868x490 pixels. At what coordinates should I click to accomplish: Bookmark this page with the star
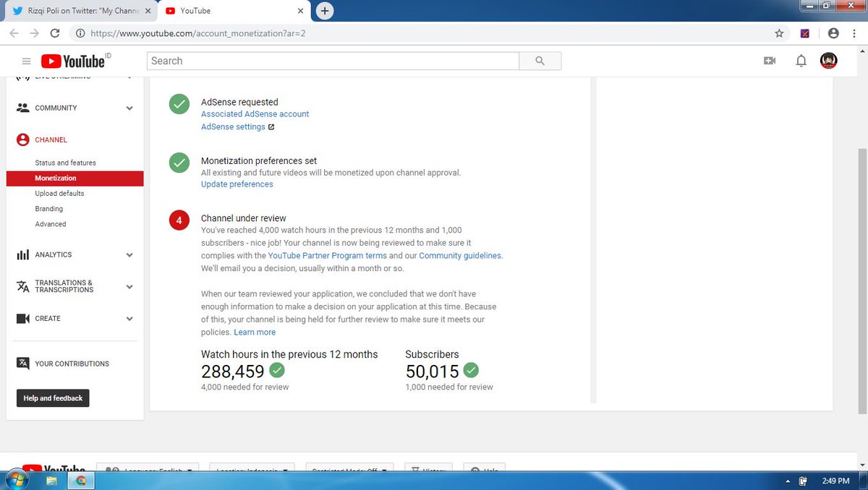pyautogui.click(x=779, y=33)
